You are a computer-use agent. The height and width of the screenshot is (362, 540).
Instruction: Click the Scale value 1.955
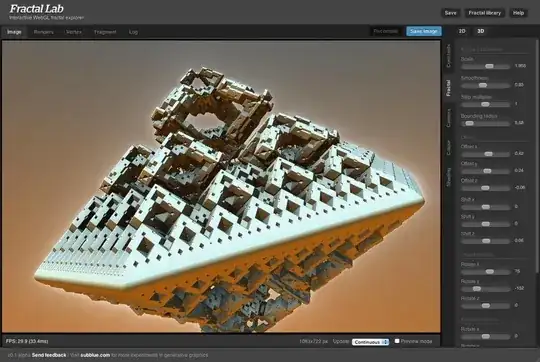point(520,66)
